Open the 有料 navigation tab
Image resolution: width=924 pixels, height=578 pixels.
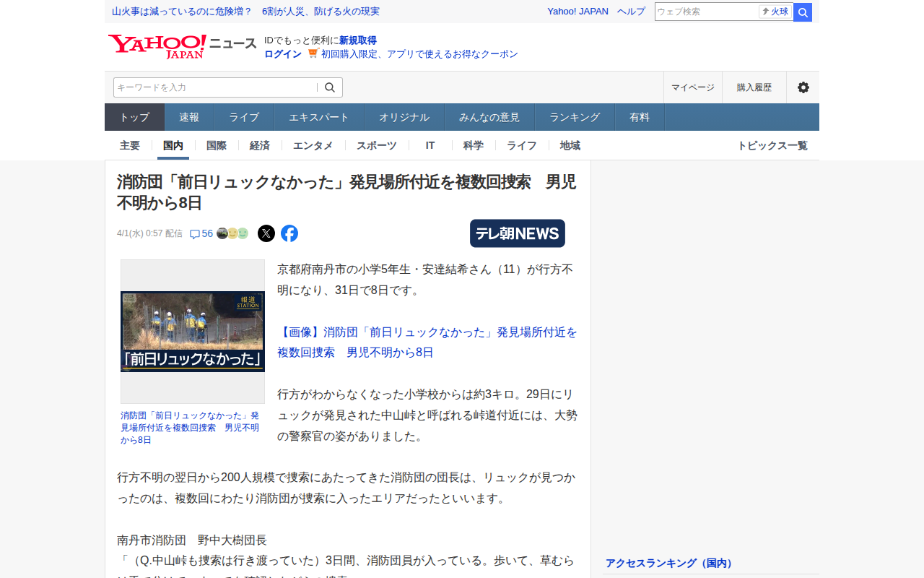click(640, 117)
